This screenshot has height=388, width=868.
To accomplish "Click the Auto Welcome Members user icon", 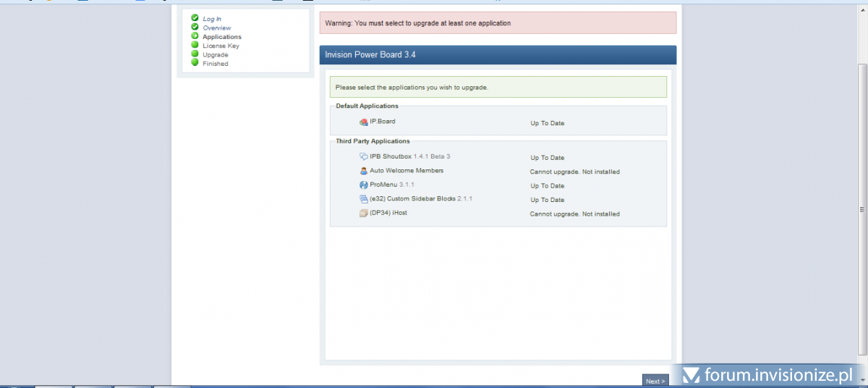I will click(x=364, y=171).
